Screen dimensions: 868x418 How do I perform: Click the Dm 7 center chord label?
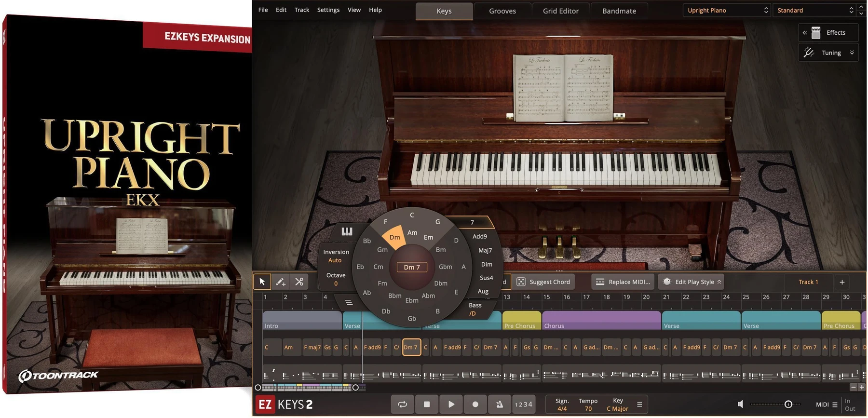coord(412,267)
